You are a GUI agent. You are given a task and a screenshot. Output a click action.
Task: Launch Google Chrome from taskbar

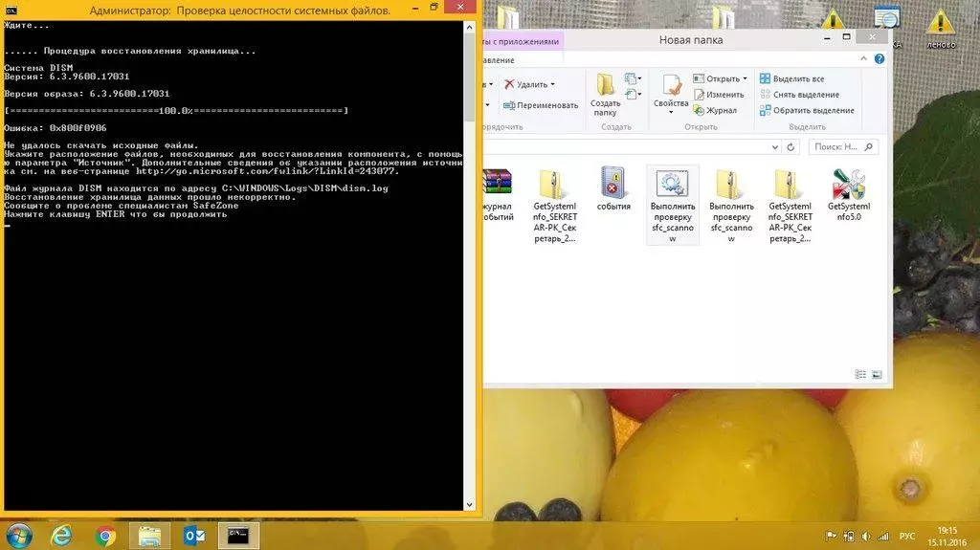(x=105, y=537)
